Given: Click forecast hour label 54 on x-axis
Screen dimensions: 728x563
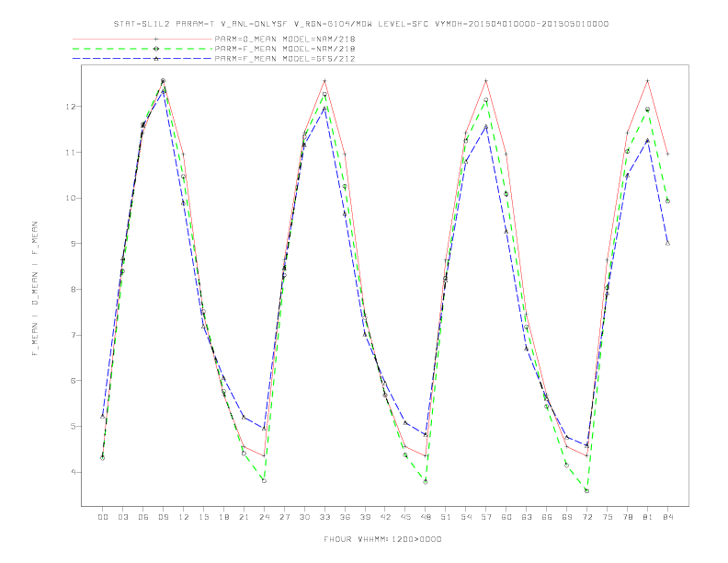Looking at the screenshot, I should (x=466, y=517).
